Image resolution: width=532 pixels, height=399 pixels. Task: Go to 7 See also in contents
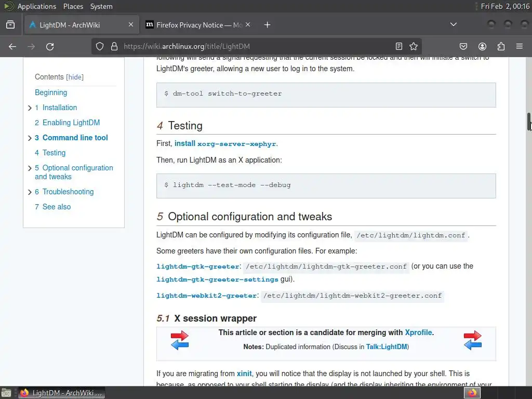(x=52, y=207)
